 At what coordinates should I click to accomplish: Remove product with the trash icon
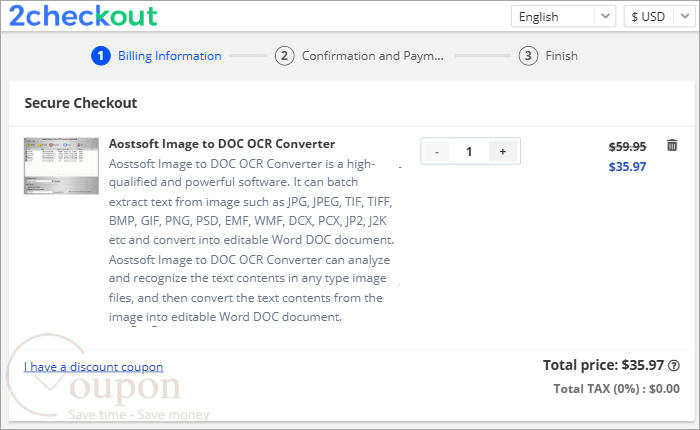672,145
